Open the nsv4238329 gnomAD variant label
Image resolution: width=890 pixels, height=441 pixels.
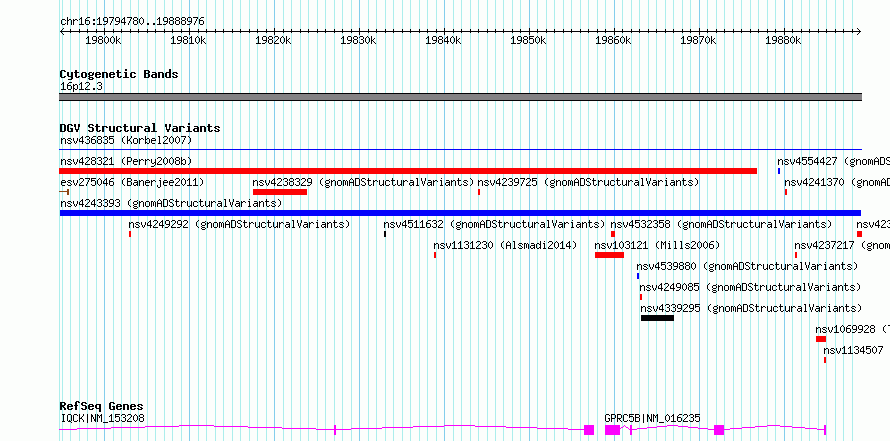tap(363, 182)
